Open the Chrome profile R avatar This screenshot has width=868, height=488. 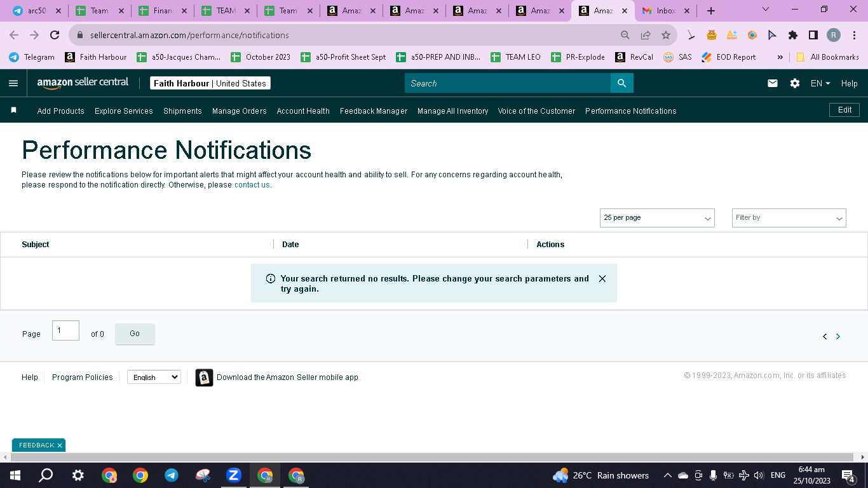tap(834, 36)
